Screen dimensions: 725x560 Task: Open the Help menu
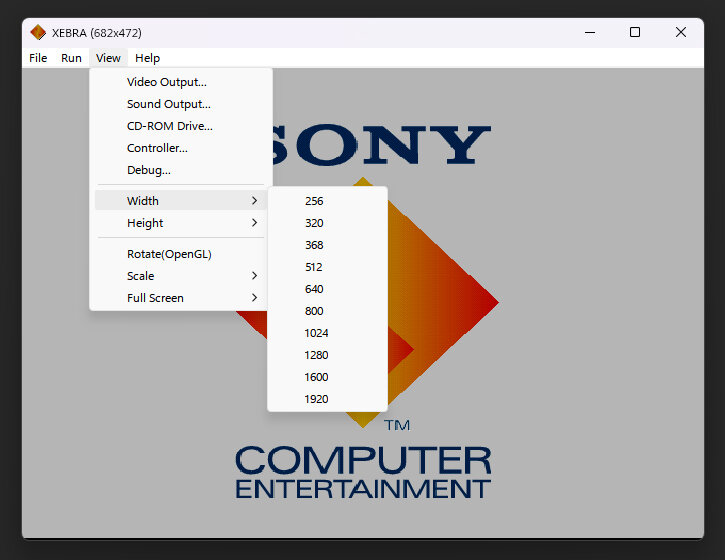(147, 58)
